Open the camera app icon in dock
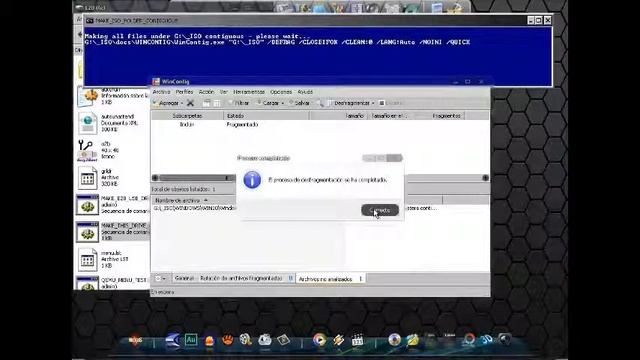Screen dimensions: 640x360 click(x=264, y=340)
